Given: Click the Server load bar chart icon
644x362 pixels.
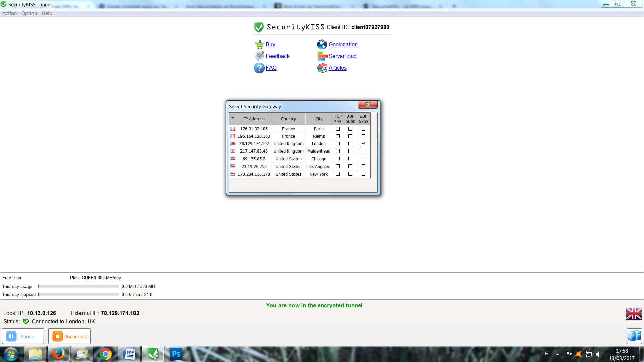Looking at the screenshot, I should pyautogui.click(x=322, y=56).
